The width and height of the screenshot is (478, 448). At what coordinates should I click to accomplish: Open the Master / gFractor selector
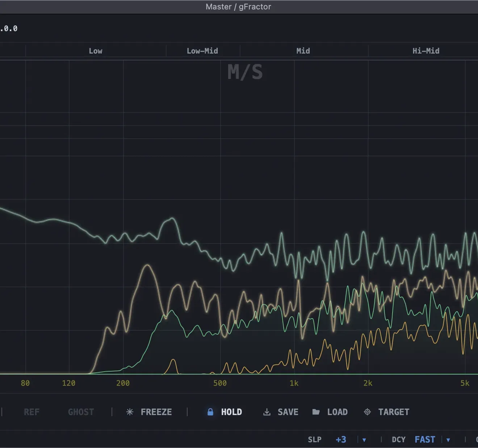point(239,7)
